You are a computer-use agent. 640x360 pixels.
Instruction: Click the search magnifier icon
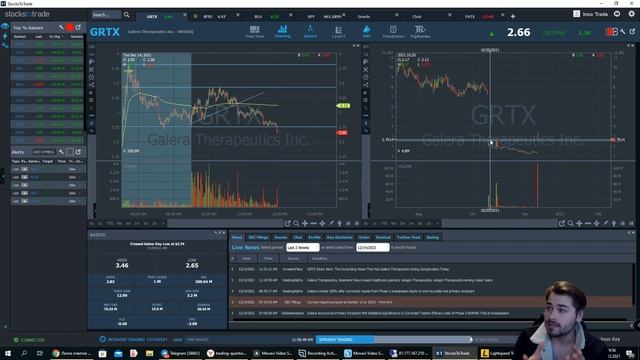click(x=127, y=15)
